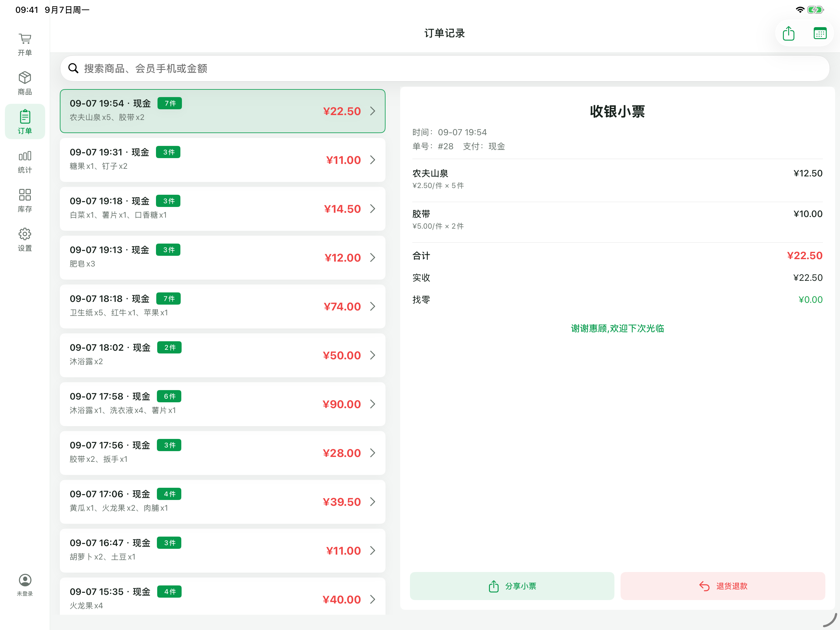Click the export share icon in header

(x=788, y=33)
